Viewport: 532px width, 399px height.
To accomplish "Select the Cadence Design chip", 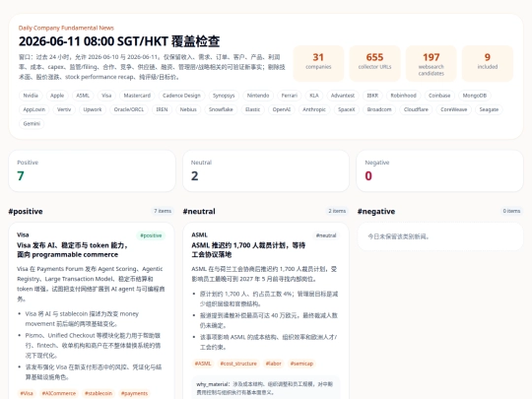I will tap(181, 96).
